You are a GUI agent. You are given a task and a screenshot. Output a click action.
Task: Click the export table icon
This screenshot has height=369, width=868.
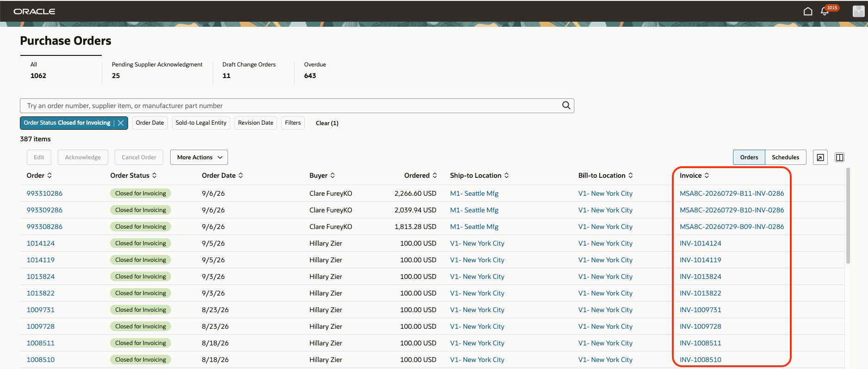pyautogui.click(x=820, y=157)
